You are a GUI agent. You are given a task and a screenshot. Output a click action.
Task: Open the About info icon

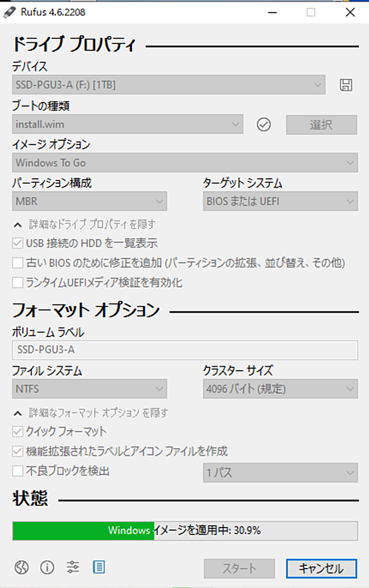47,567
